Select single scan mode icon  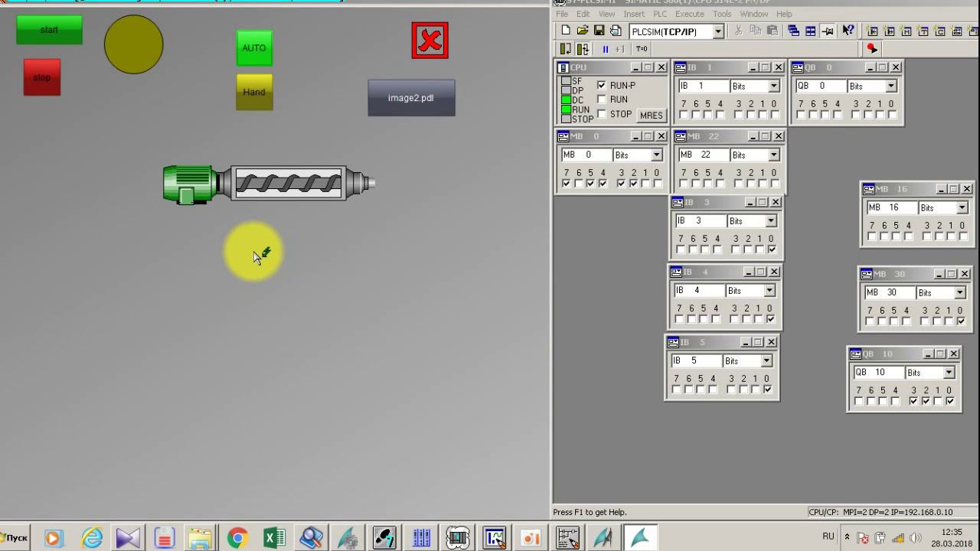(566, 49)
